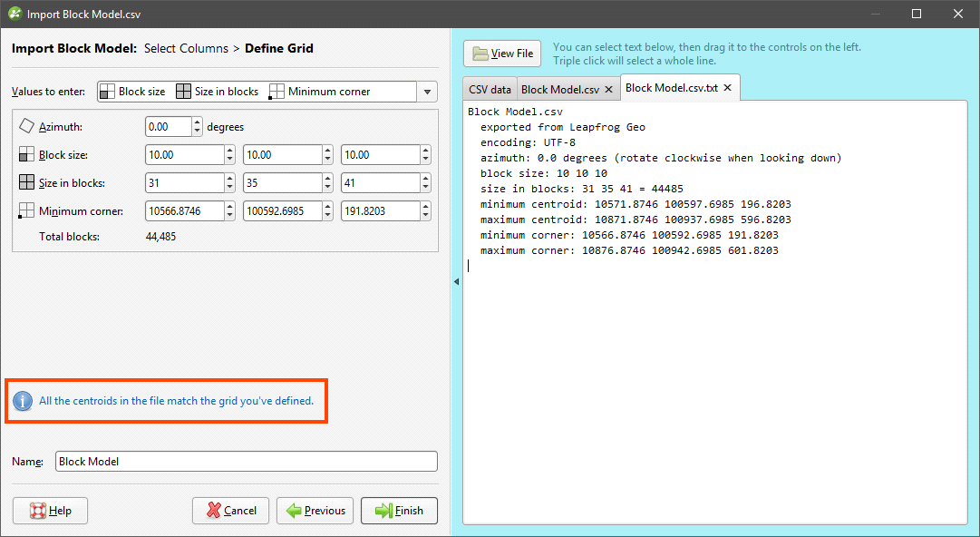Click the blue information icon

click(x=23, y=401)
